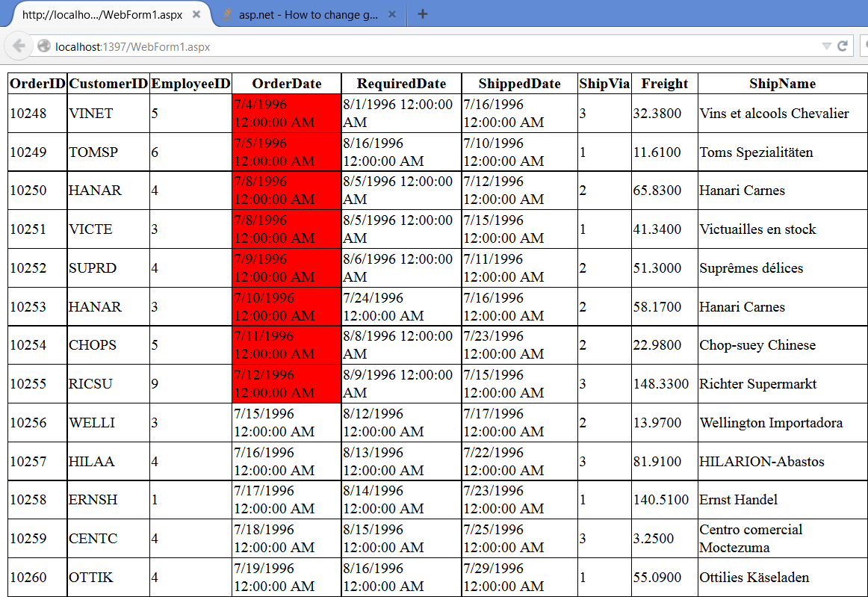
Task: Click the CHOPS customer cell
Action: [x=108, y=345]
